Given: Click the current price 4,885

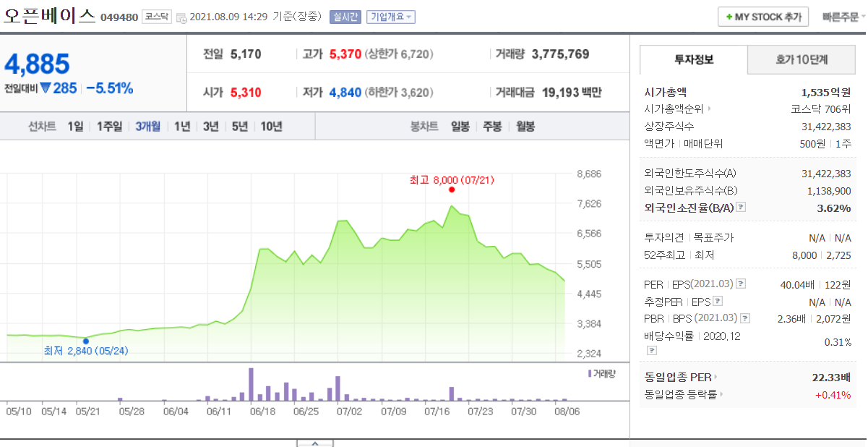Looking at the screenshot, I should [x=37, y=64].
